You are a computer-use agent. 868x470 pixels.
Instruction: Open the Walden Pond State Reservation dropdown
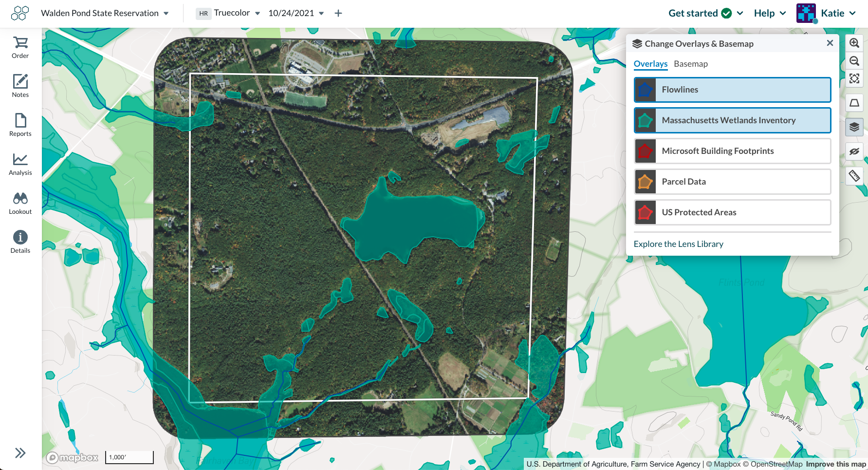point(105,13)
